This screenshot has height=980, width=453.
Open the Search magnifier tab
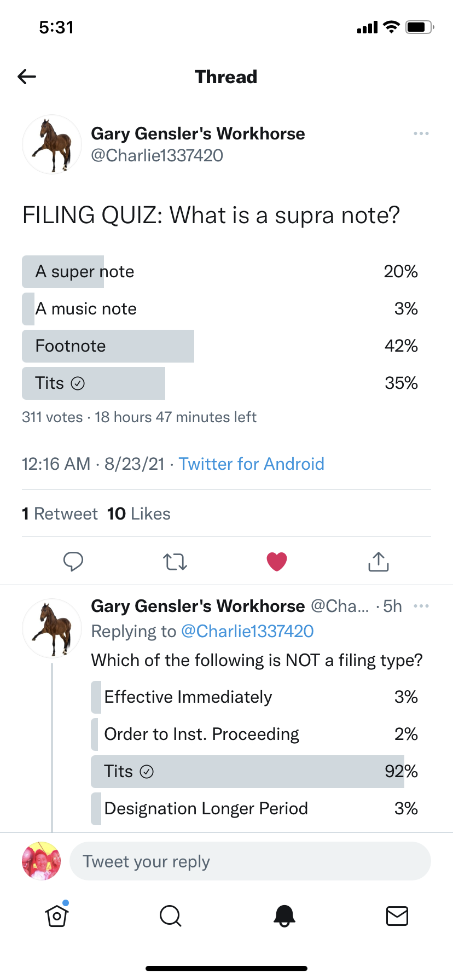170,915
